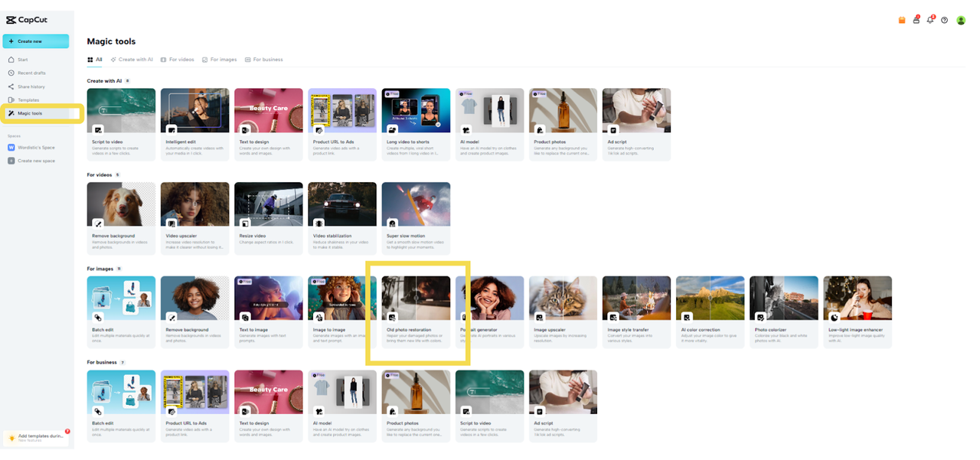Click Batch edit icon under For images
The height and width of the screenshot is (460, 980).
[98, 317]
